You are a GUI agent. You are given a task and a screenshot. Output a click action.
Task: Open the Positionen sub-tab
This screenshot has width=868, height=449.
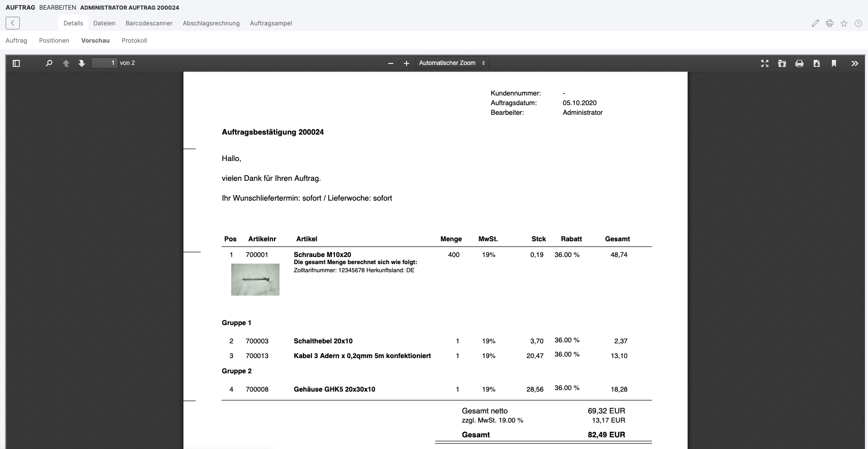coord(54,41)
